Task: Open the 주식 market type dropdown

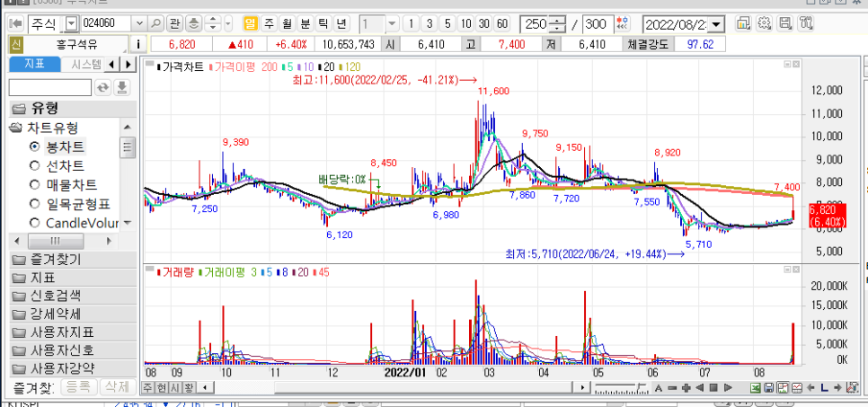Action: 72,24
